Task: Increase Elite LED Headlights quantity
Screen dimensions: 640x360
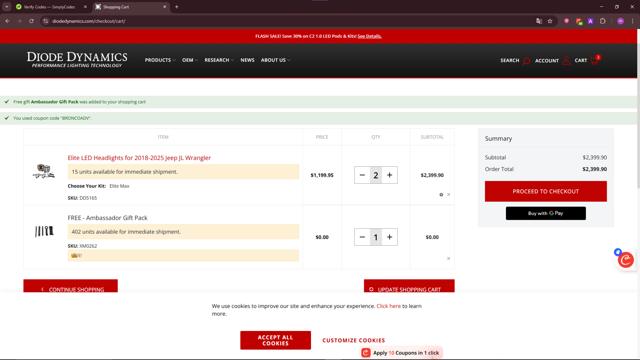Action: tap(389, 175)
